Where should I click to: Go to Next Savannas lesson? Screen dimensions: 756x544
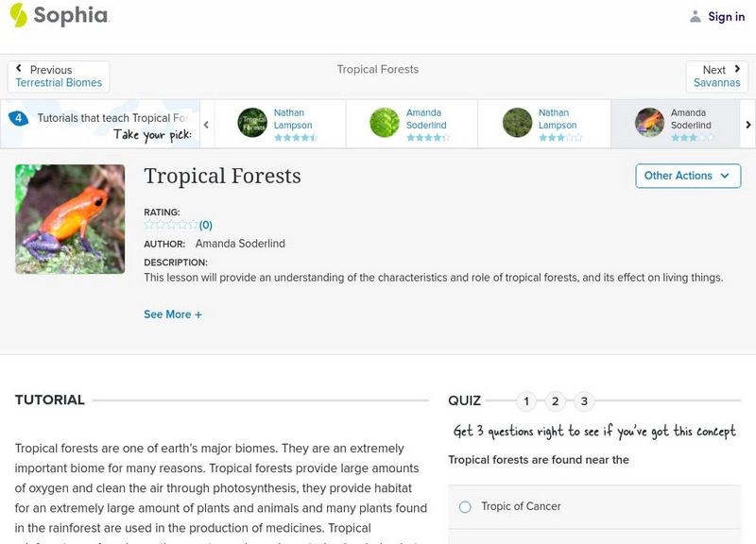coord(717,75)
